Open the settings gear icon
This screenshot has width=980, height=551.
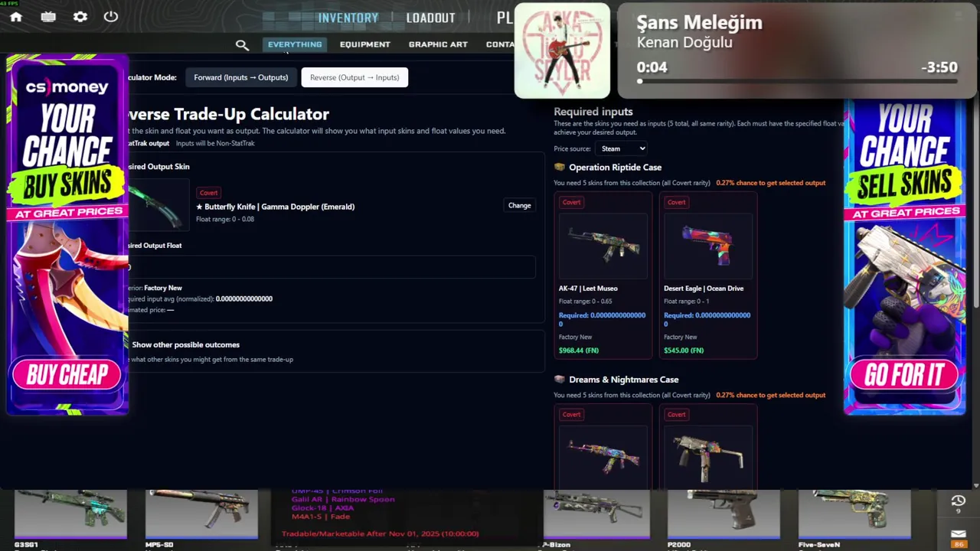click(x=80, y=17)
